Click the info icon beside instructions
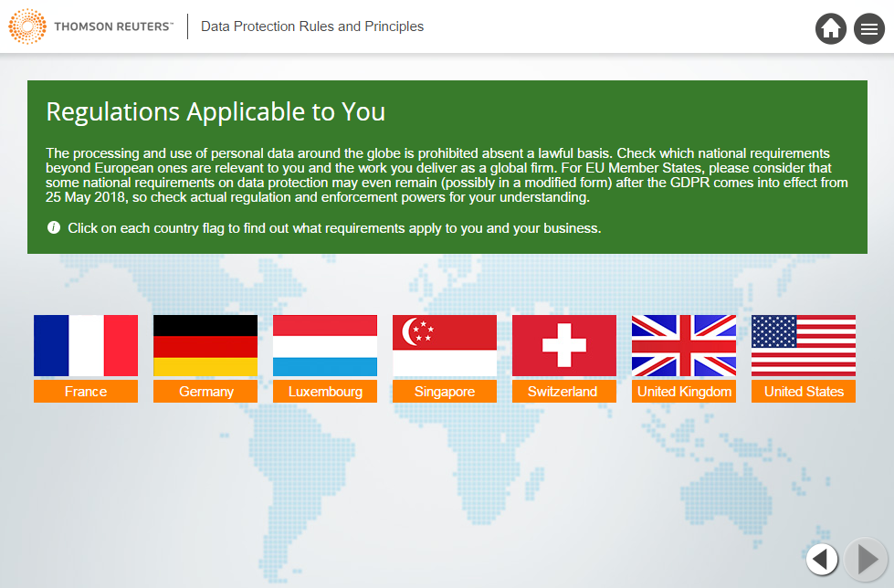Image resolution: width=894 pixels, height=588 pixels. (54, 227)
